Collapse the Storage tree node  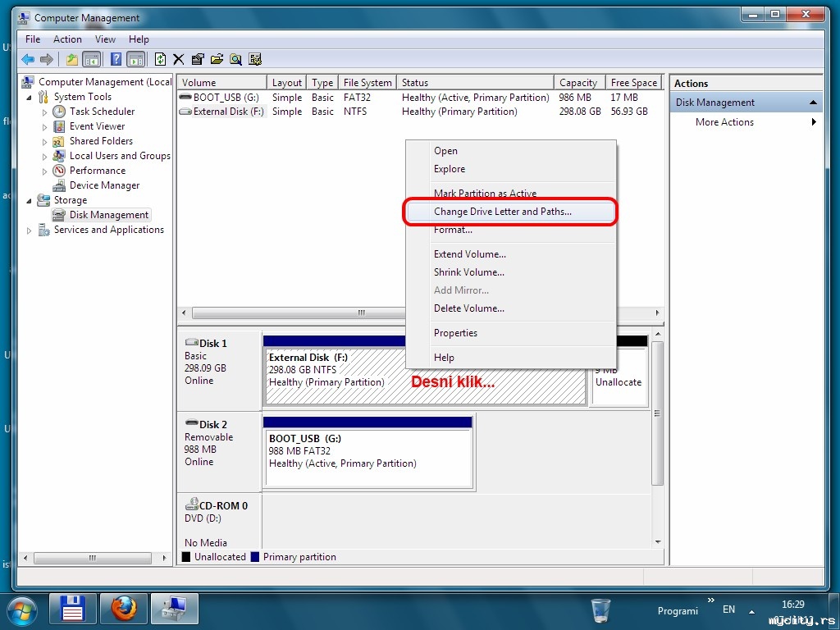coord(29,201)
